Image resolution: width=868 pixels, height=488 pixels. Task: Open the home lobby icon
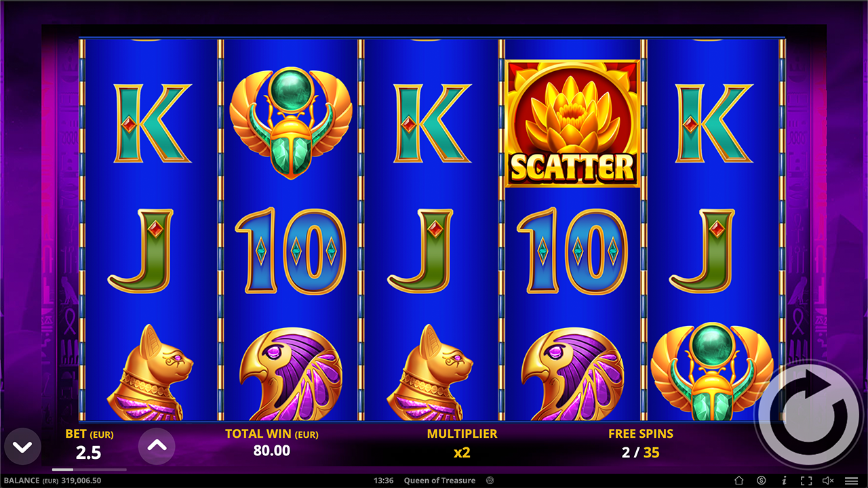click(739, 481)
